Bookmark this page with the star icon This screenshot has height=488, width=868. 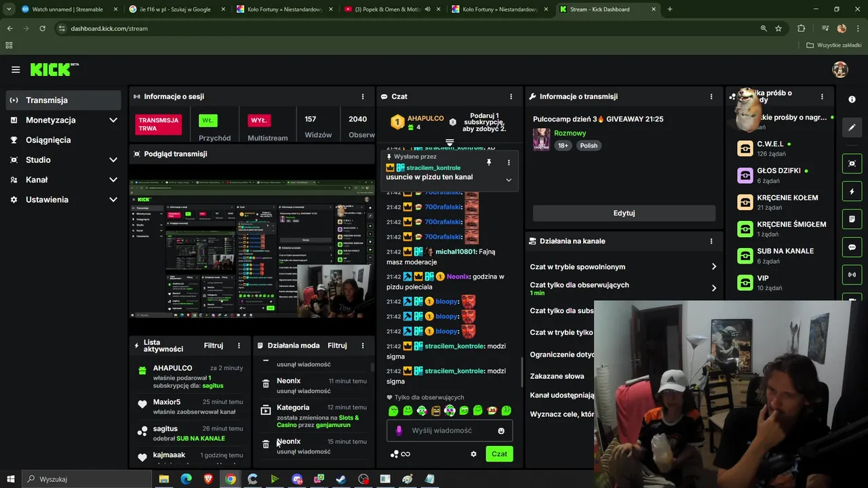(x=778, y=28)
